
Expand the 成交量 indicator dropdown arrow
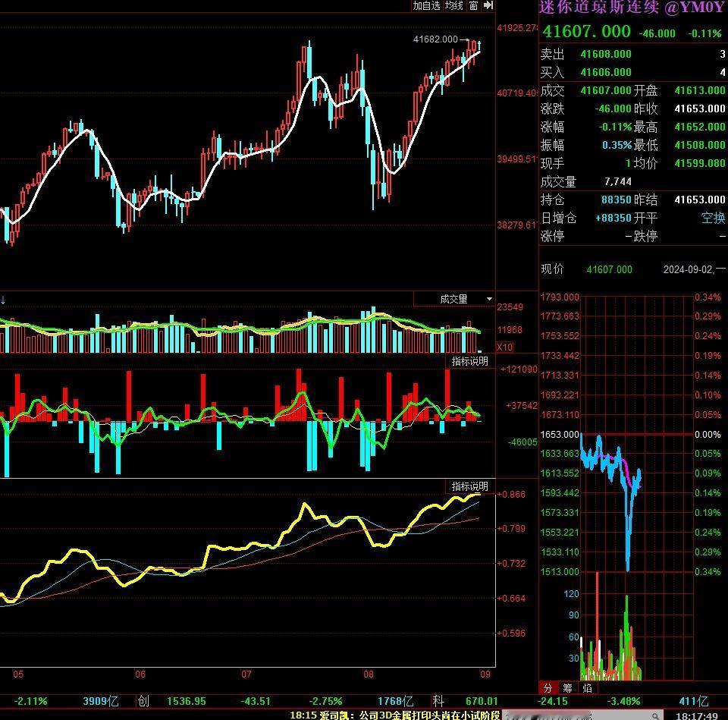[x=489, y=299]
